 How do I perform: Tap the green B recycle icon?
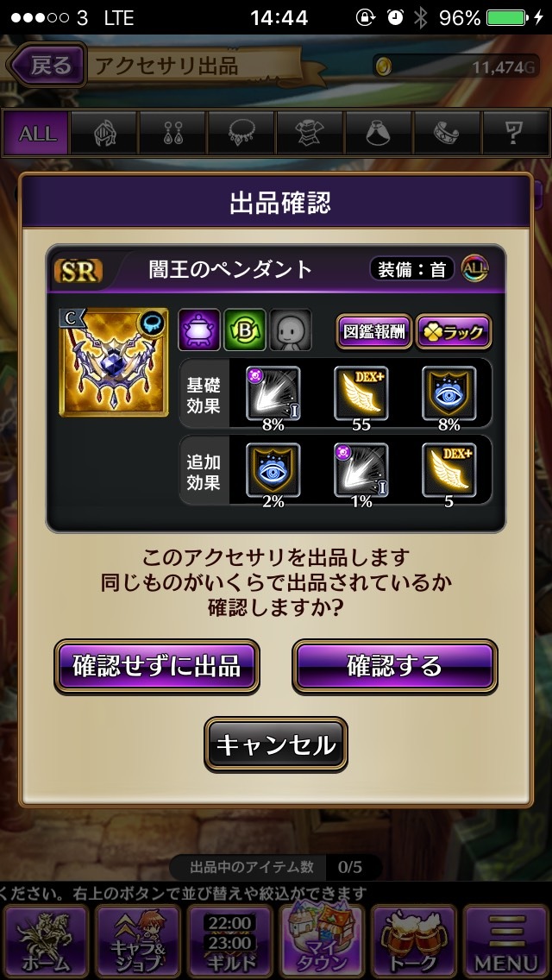click(245, 330)
